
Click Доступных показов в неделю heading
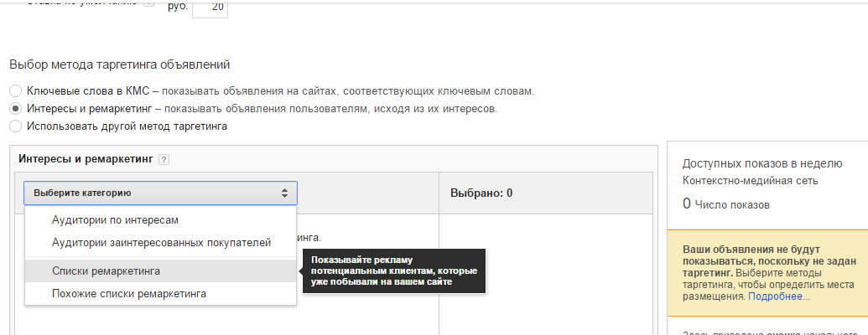pyautogui.click(x=761, y=163)
